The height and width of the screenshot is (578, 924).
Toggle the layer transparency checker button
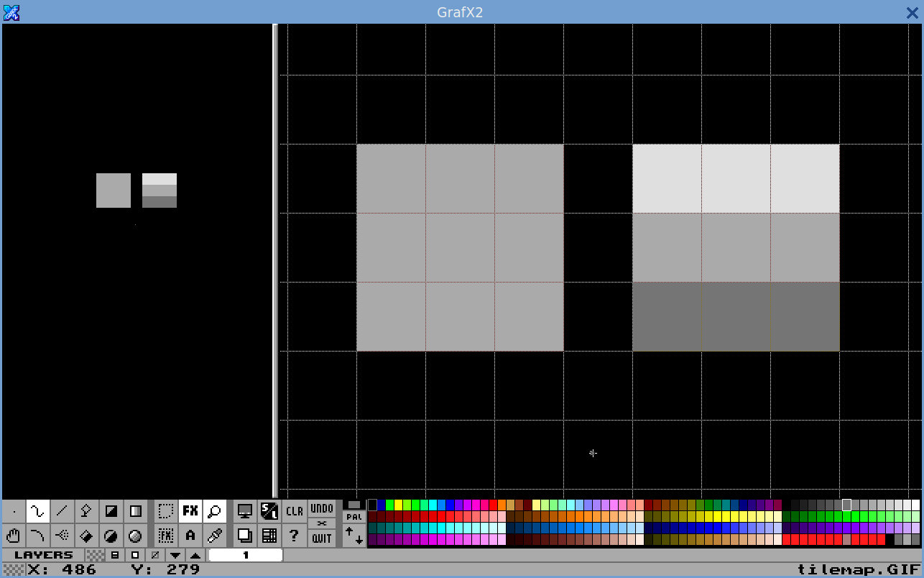pos(95,555)
